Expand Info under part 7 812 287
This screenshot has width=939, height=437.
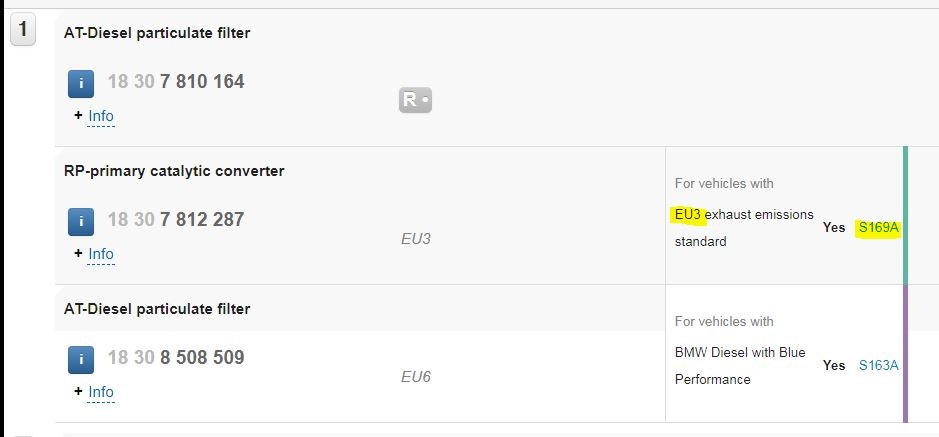(x=101, y=254)
